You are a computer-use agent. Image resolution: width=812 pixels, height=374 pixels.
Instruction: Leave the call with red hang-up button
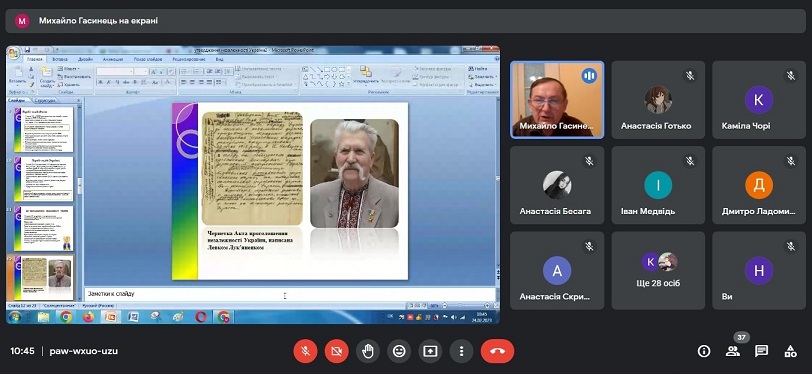tap(497, 351)
